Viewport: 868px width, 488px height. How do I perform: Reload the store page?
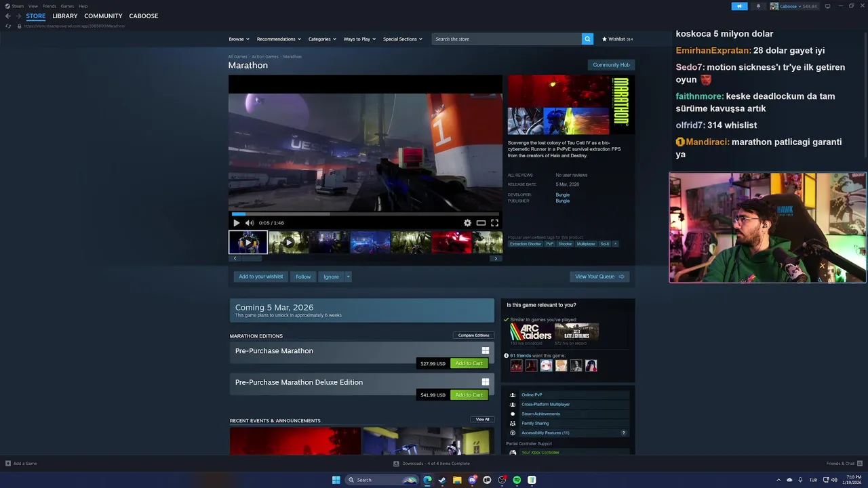(8, 26)
